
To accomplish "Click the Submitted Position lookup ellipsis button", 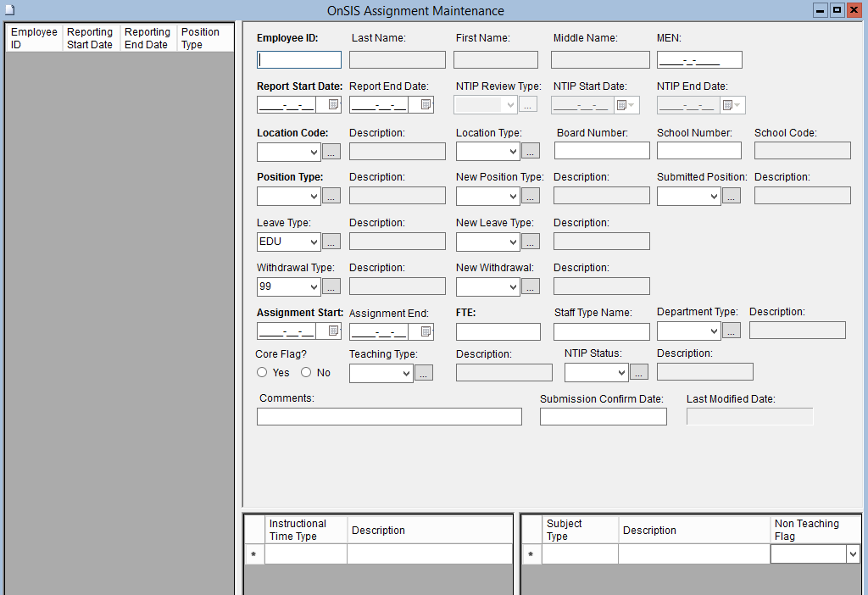I will coord(732,197).
